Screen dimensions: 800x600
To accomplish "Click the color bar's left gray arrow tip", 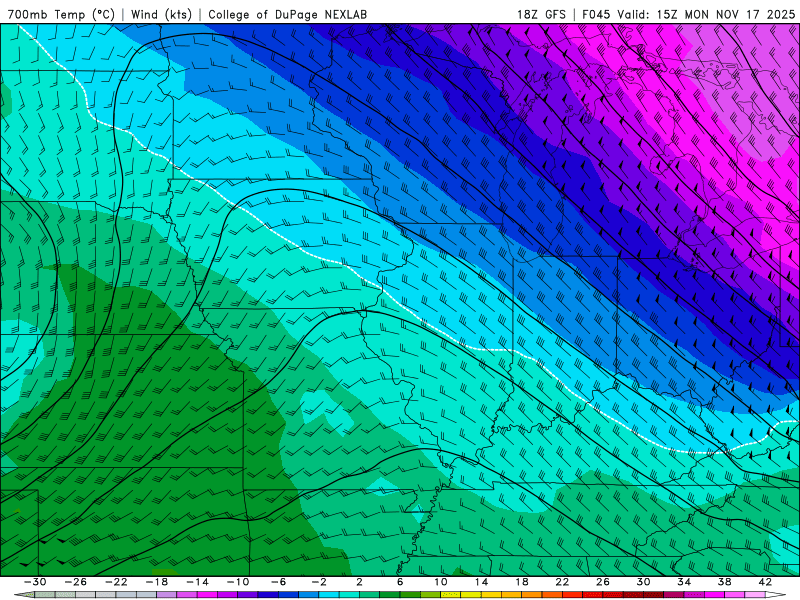I will pos(24,595).
